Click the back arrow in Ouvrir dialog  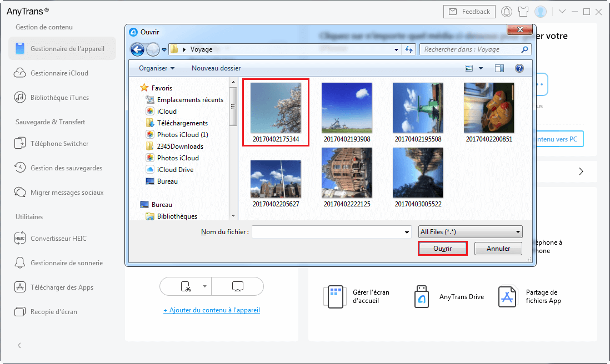pyautogui.click(x=137, y=49)
